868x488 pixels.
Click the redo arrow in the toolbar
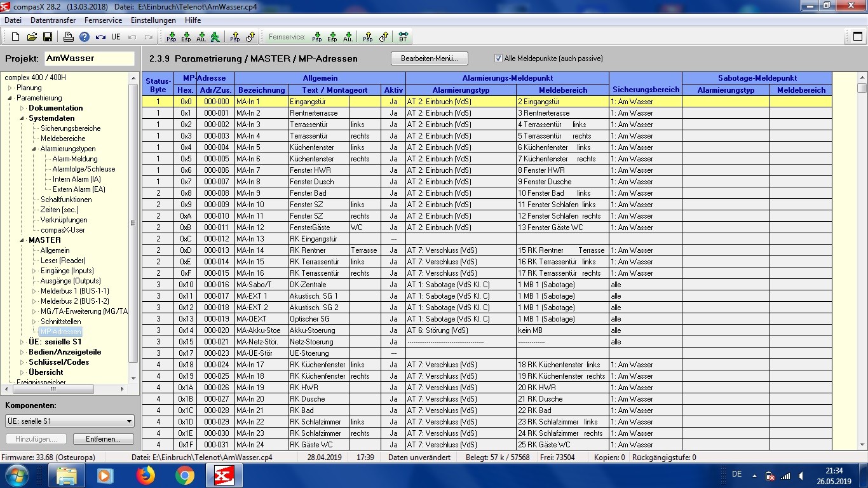click(x=149, y=37)
